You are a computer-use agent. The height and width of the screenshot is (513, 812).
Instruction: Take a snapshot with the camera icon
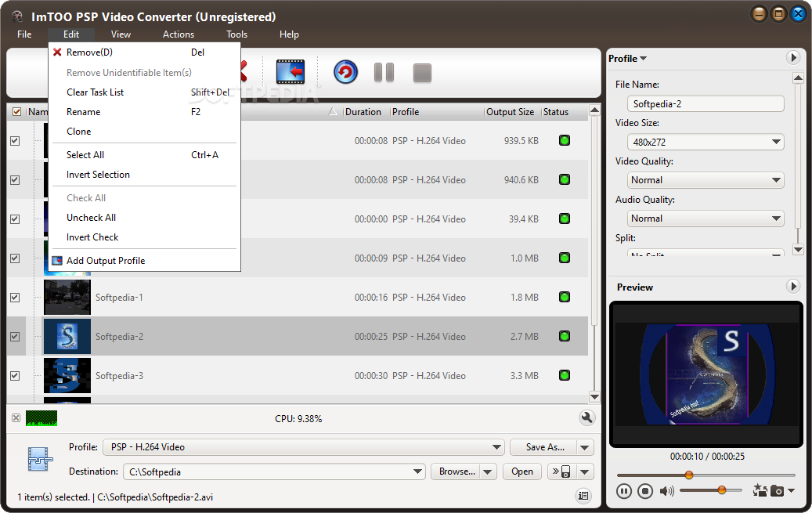point(777,491)
